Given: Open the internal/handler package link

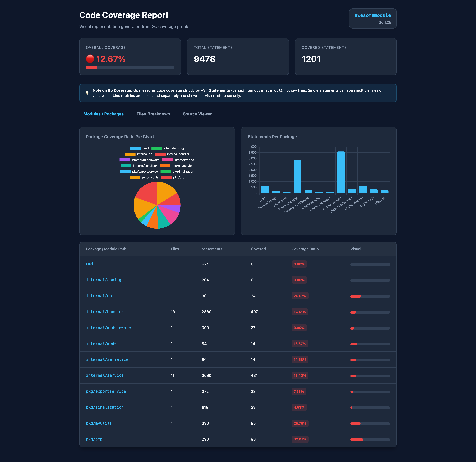Looking at the screenshot, I should click(x=105, y=312).
